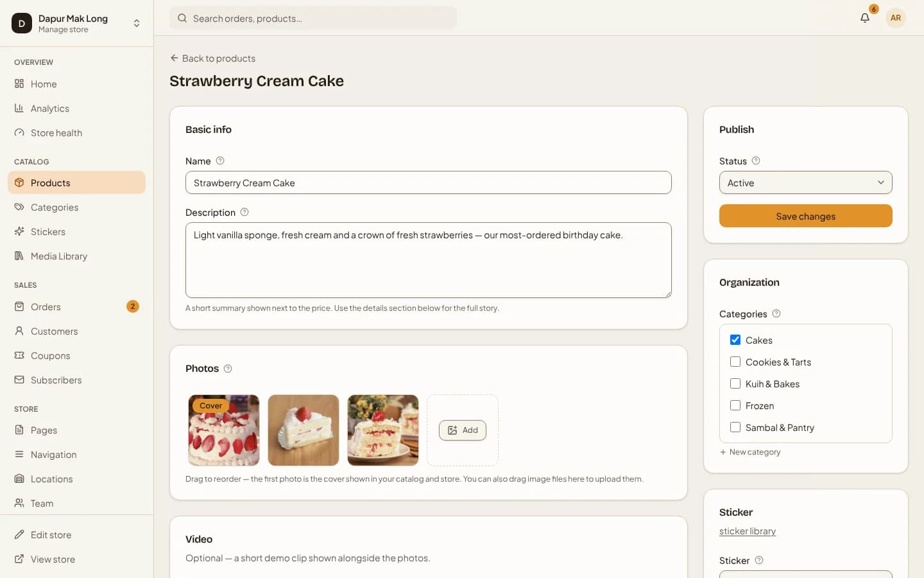Image resolution: width=924 pixels, height=578 pixels.
Task: Click the Save changes button
Action: 806,216
